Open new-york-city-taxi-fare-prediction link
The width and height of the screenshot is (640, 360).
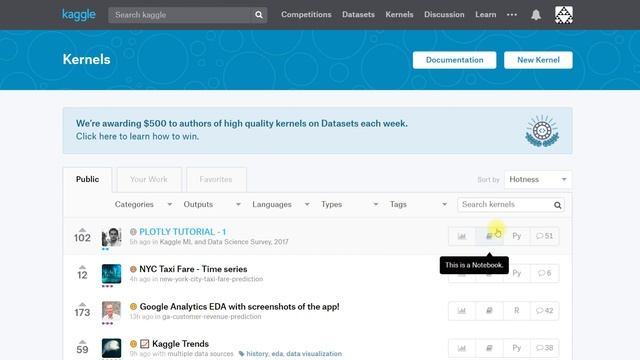(x=211, y=279)
